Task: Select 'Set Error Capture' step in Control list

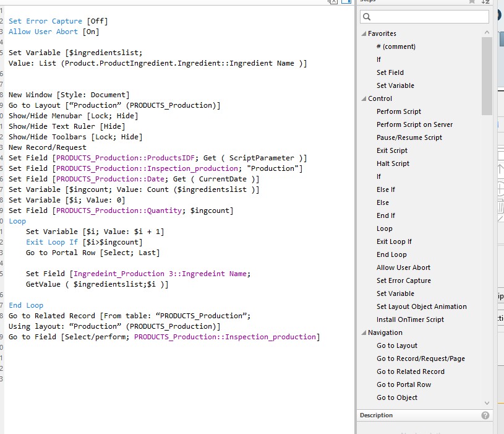Action: pyautogui.click(x=404, y=280)
